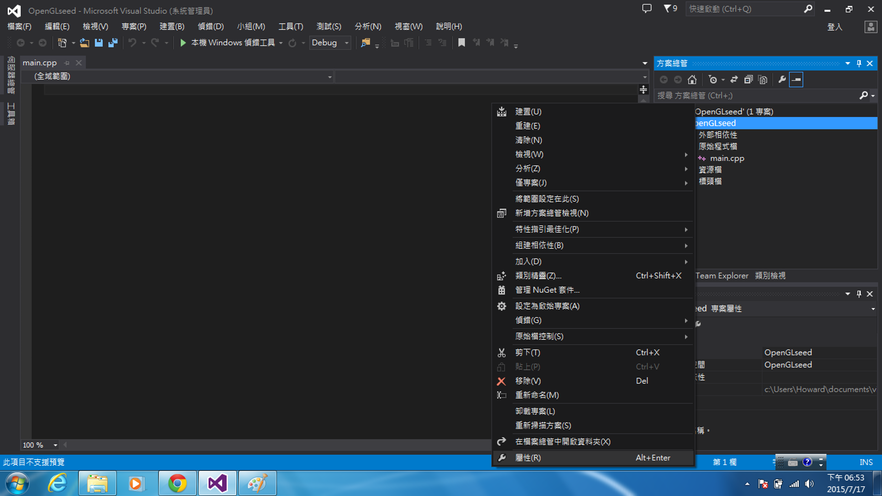
Task: Open the 檔案(F) menu
Action: click(20, 26)
